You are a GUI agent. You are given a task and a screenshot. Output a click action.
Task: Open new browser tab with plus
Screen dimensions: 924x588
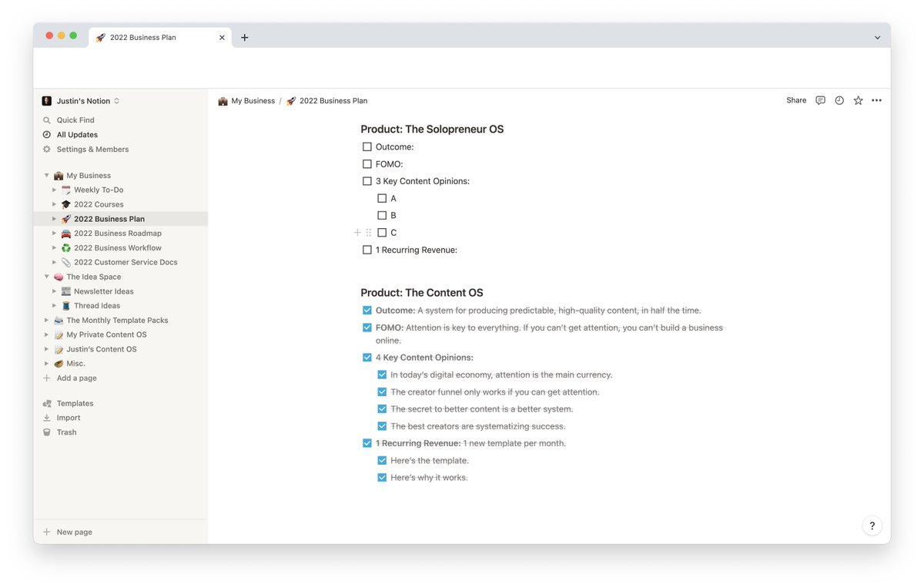tap(245, 37)
